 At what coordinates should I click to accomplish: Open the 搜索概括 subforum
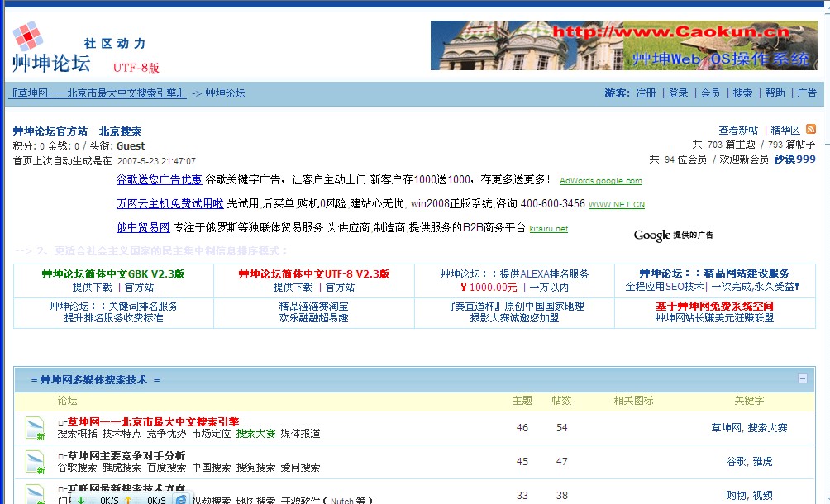click(77, 434)
